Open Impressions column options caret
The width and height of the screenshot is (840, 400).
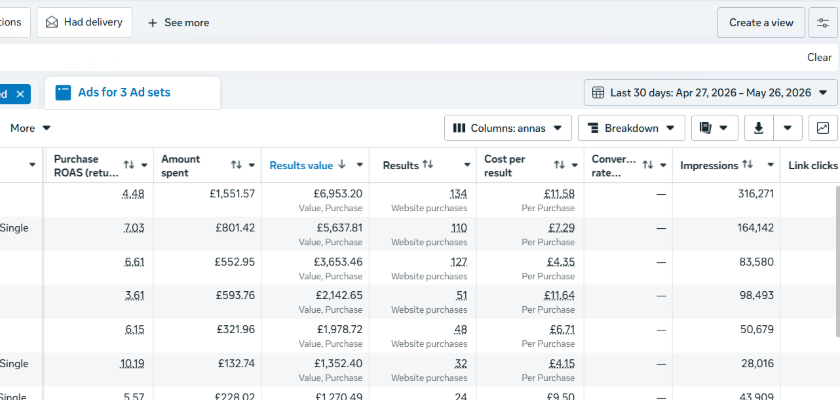point(771,165)
